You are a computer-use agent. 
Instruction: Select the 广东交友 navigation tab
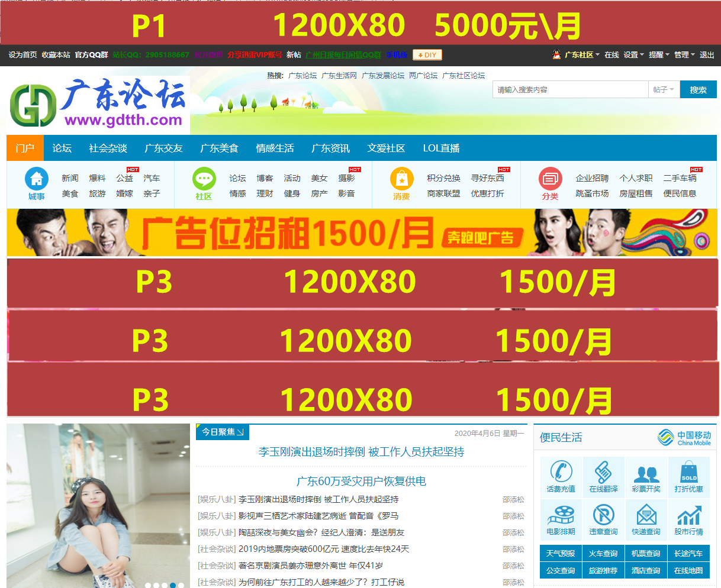[164, 148]
